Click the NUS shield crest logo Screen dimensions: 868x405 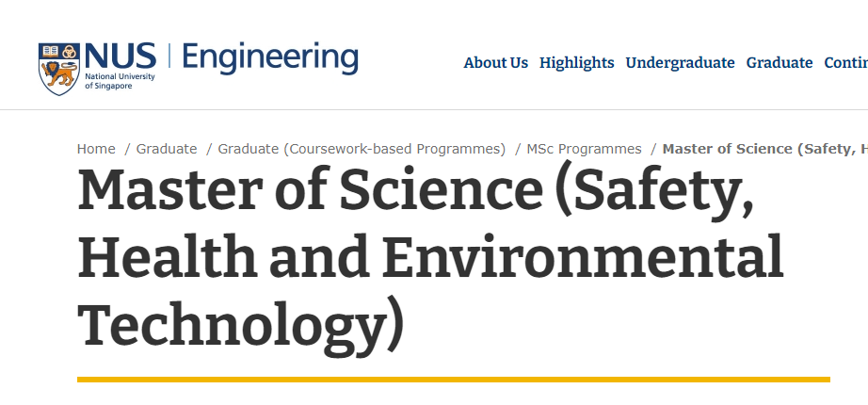click(59, 70)
